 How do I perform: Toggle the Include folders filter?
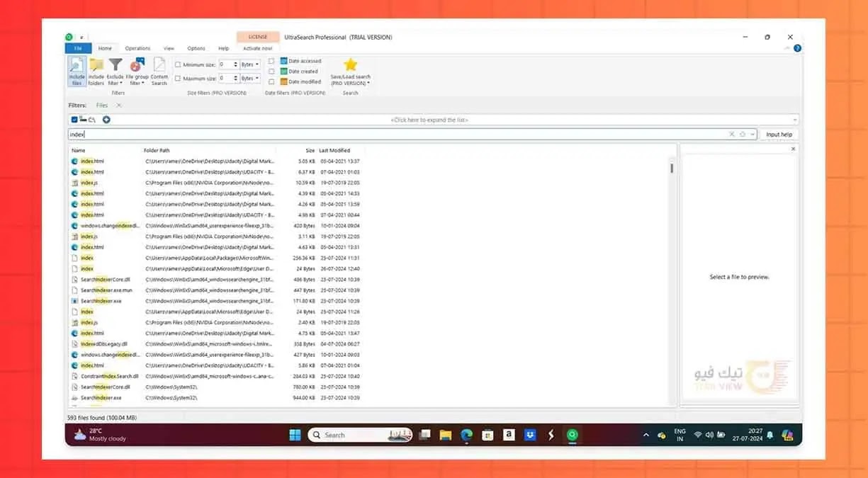pos(96,72)
